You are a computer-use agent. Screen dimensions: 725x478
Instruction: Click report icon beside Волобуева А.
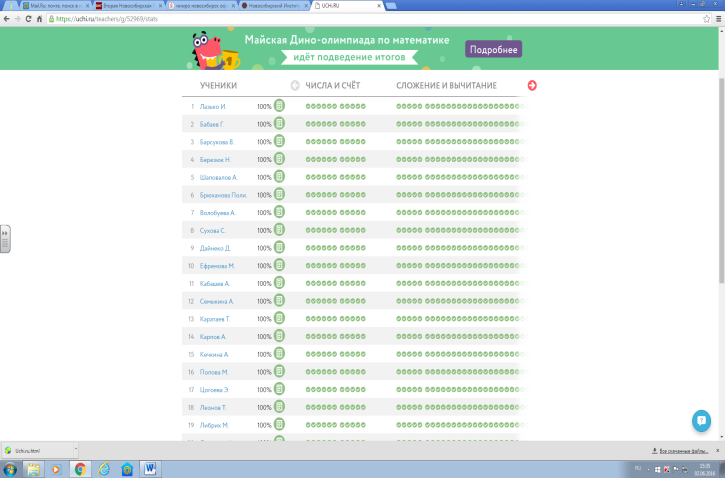pos(280,212)
